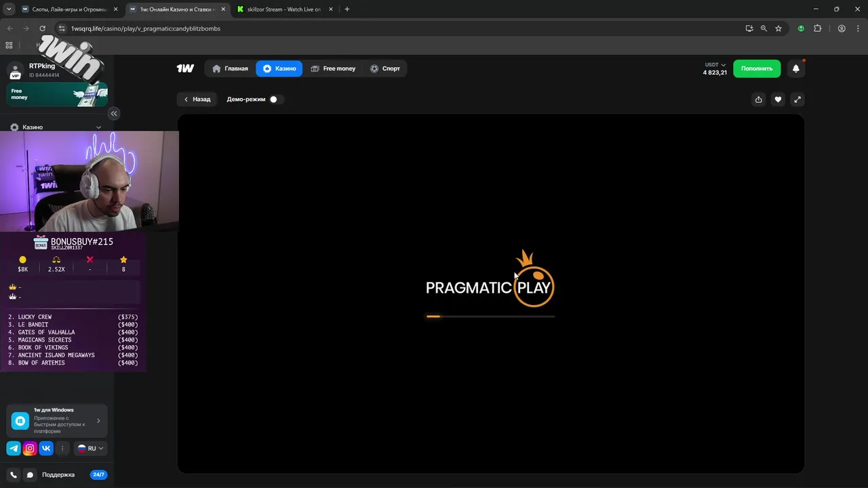
Task: Click the 4 823,21 balance amount
Action: pyautogui.click(x=715, y=73)
